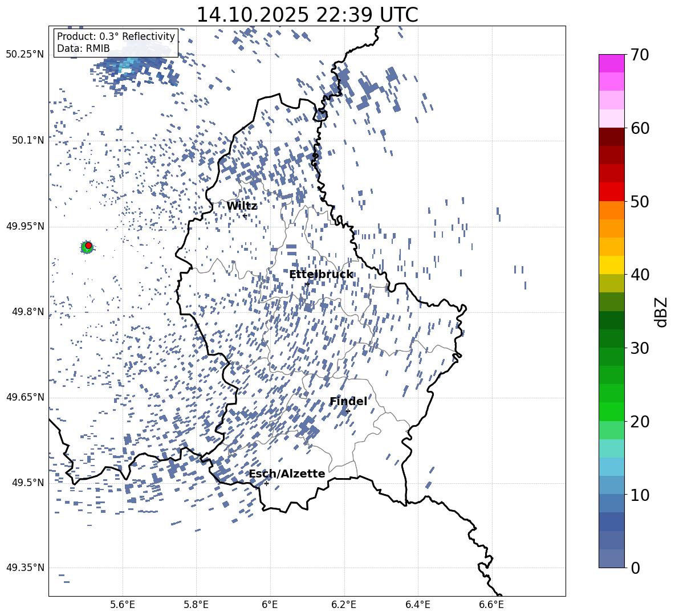The width and height of the screenshot is (675, 616).
Task: Click the 6.2°E longitude tick label
Action: [x=344, y=605]
